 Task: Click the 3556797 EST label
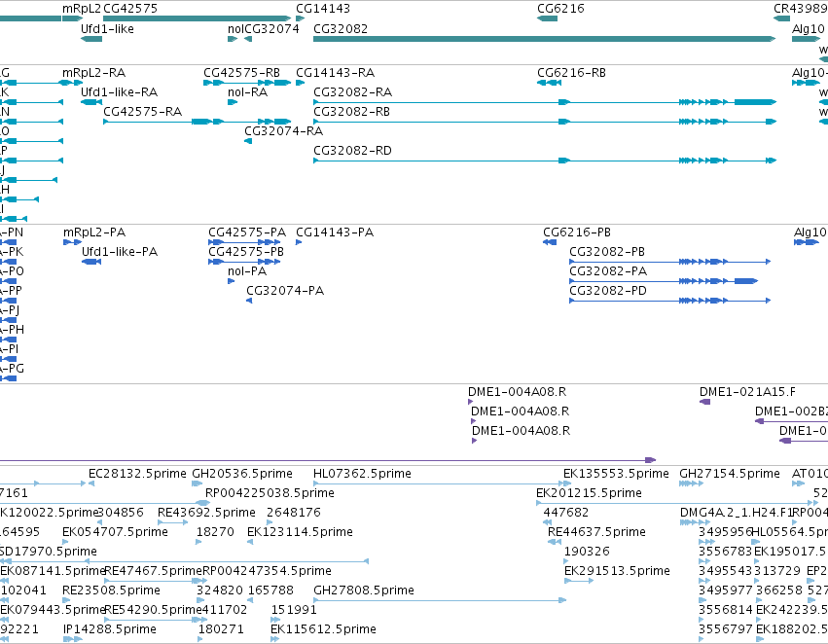[x=726, y=629]
